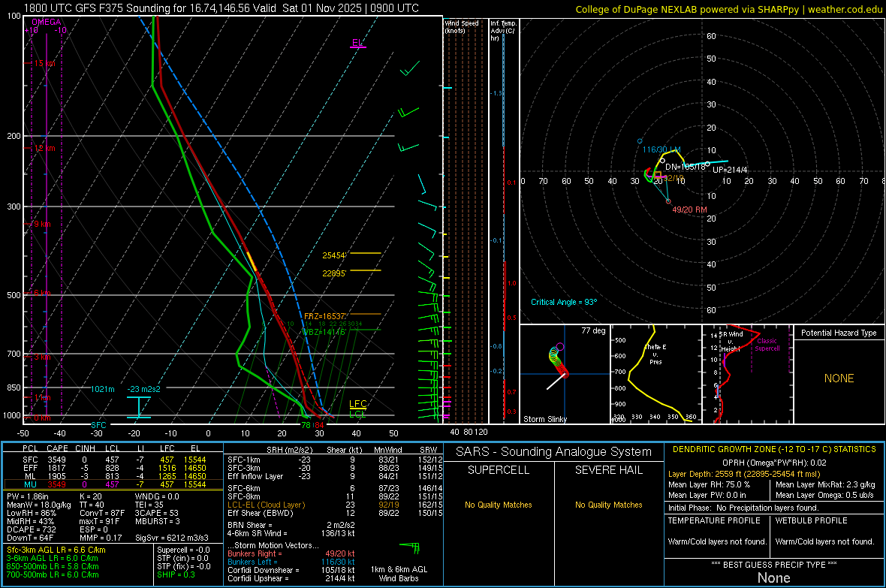Click the Potential Hazard Type header
Screen dimensions: 886x588
click(839, 333)
